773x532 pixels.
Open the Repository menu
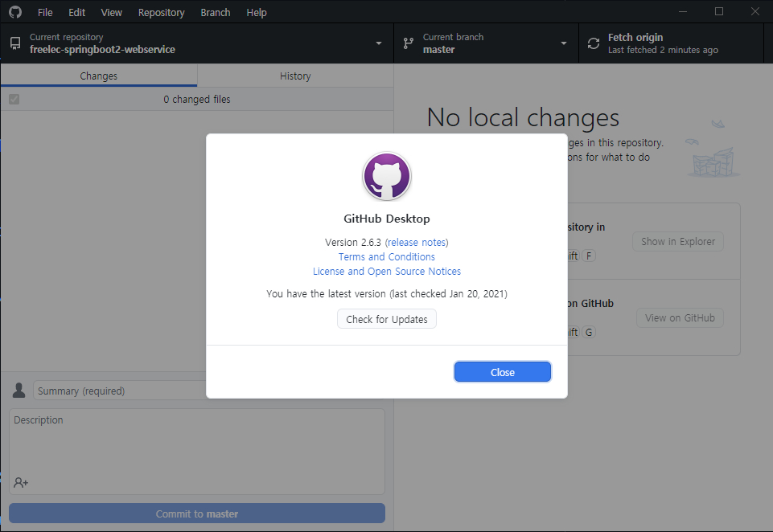point(161,12)
